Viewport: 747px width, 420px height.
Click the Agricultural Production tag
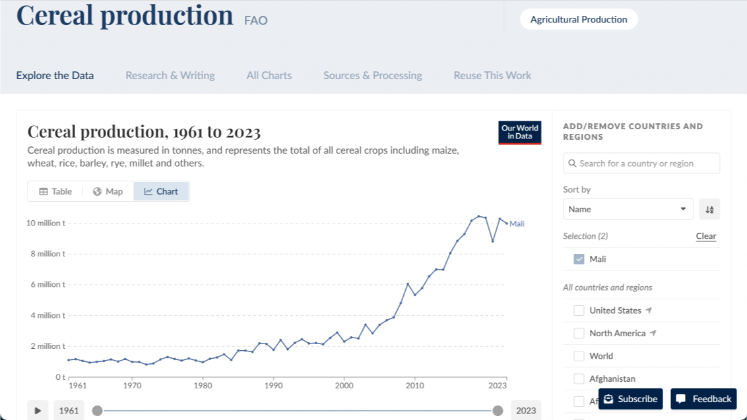click(x=578, y=19)
